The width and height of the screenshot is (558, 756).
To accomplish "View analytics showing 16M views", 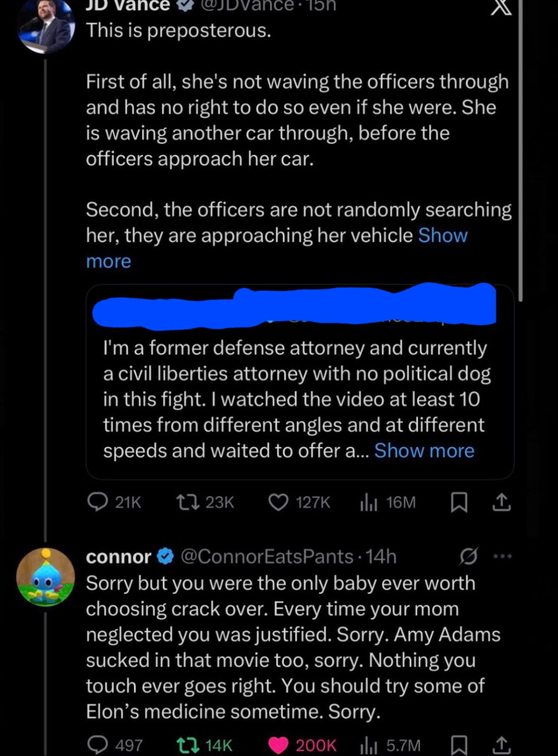I will [x=368, y=502].
